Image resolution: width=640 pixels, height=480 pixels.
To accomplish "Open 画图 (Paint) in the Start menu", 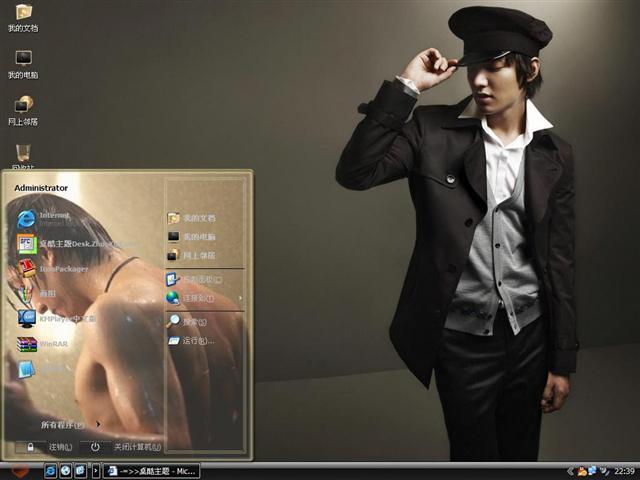I will click(x=37, y=293).
